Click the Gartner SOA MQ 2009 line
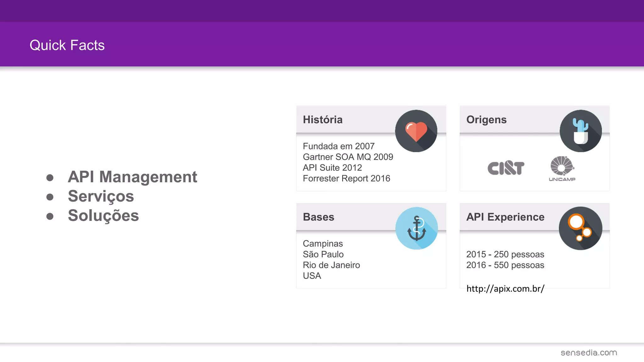The image size is (644, 362). click(x=348, y=157)
